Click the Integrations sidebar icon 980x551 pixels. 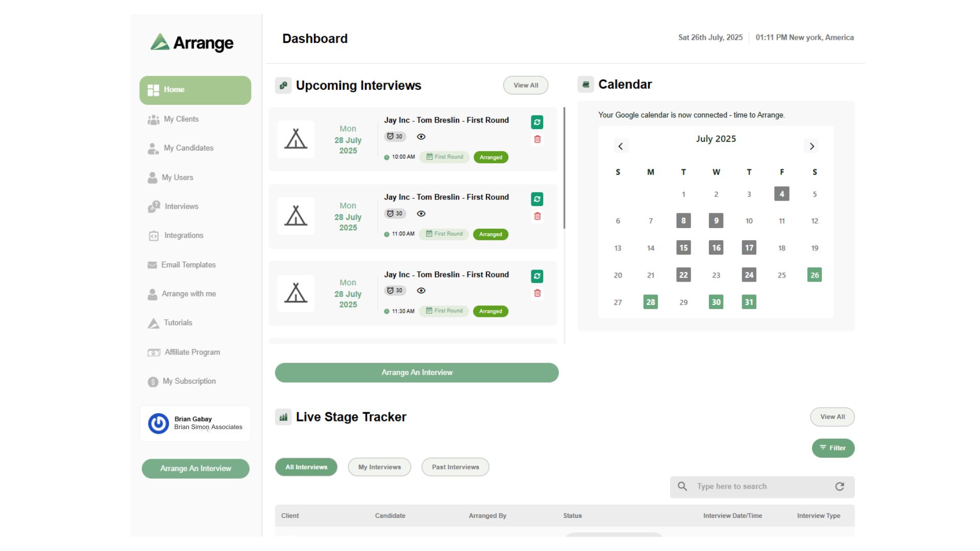154,236
